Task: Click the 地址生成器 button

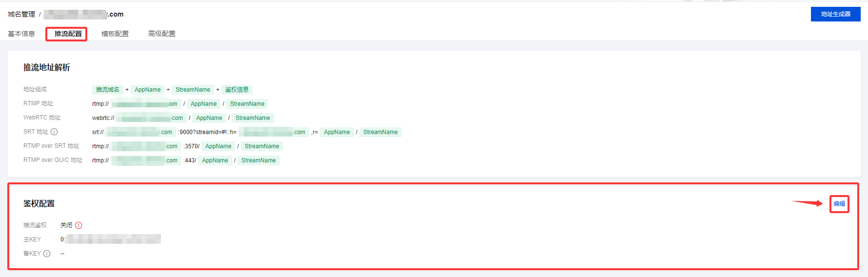Action: click(835, 14)
